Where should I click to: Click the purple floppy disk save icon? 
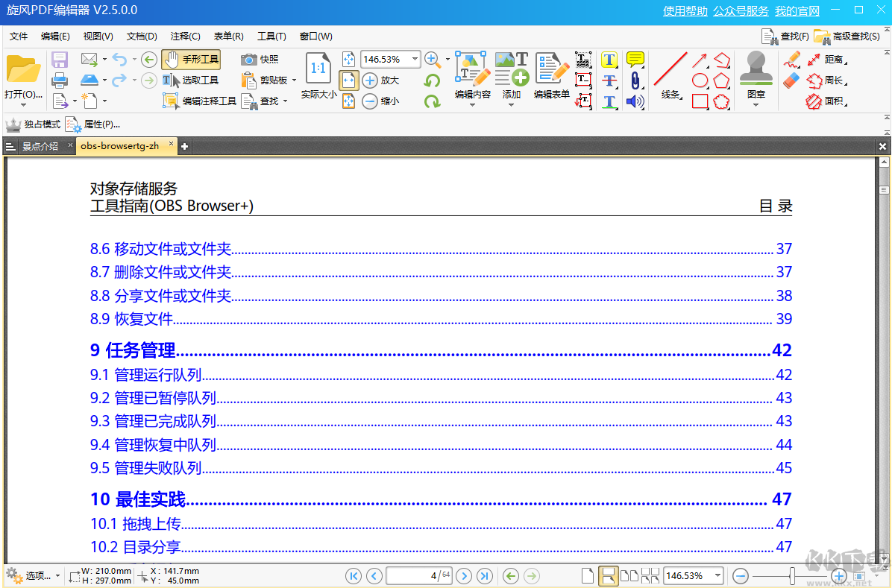60,60
